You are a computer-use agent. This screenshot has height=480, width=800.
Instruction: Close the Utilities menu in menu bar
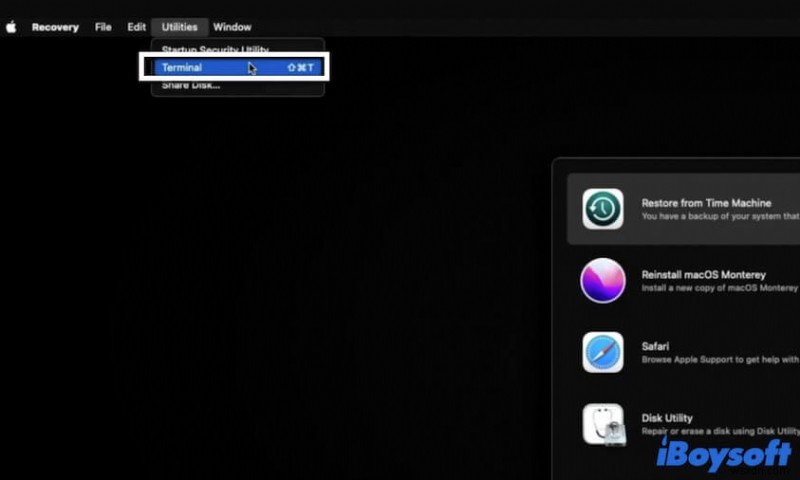point(180,27)
